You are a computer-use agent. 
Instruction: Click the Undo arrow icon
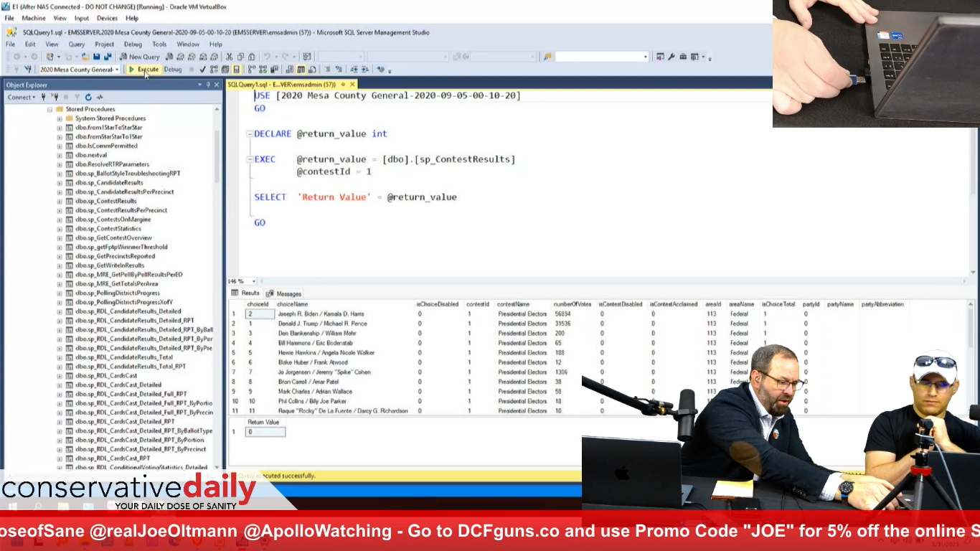pyautogui.click(x=267, y=57)
